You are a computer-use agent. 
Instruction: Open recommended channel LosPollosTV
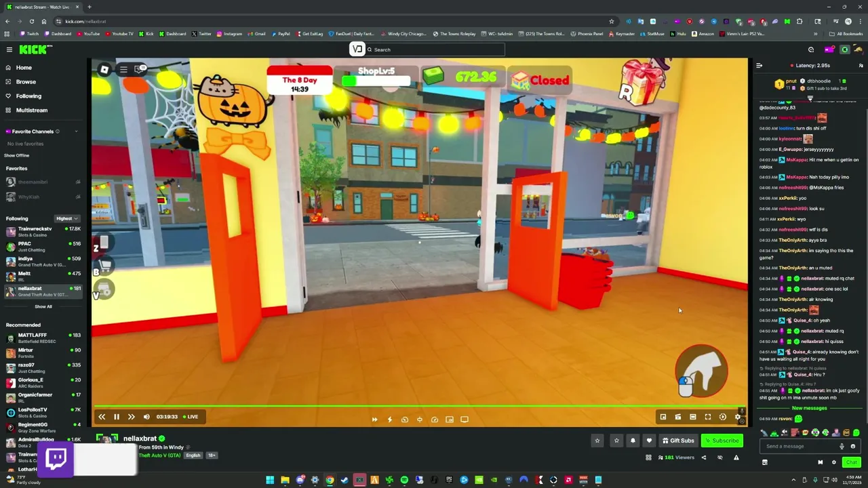tap(42, 412)
